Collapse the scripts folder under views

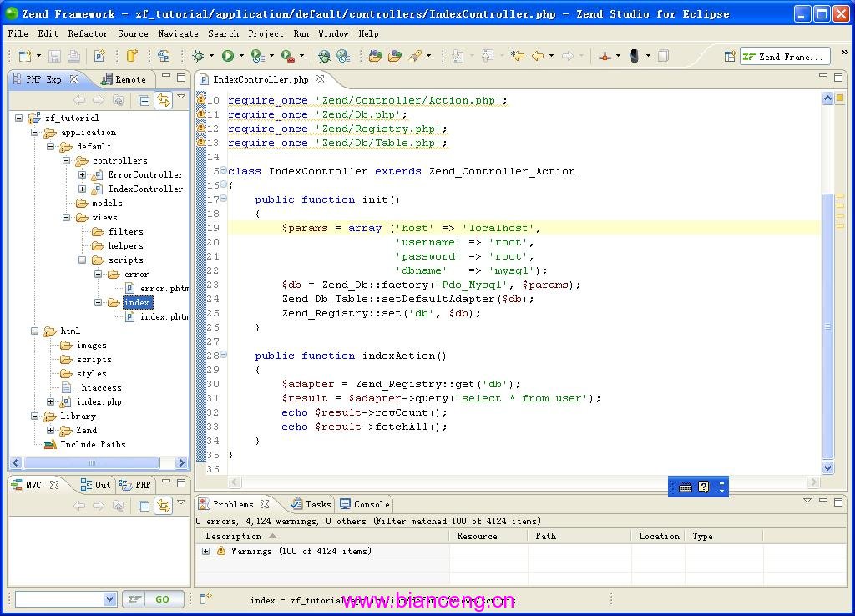click(x=83, y=260)
